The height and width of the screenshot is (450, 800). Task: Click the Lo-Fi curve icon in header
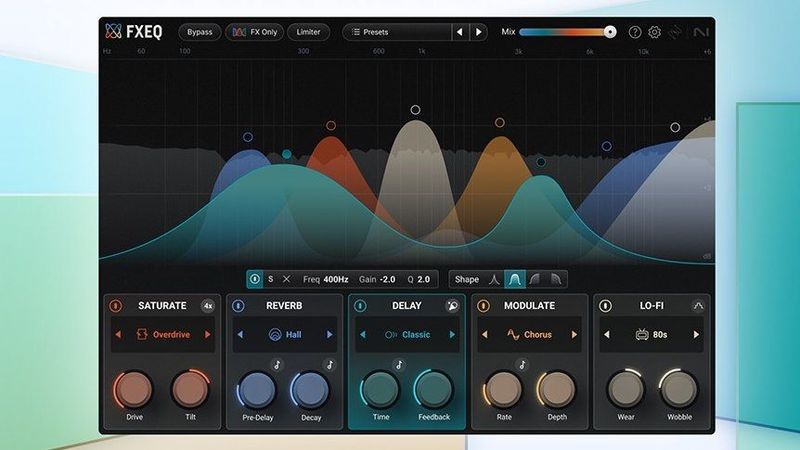tap(698, 306)
